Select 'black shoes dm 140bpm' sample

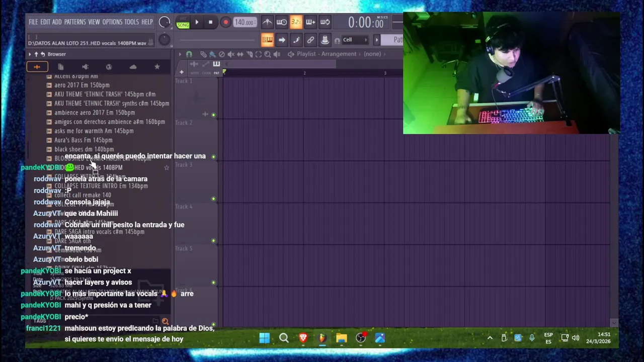pos(84,149)
